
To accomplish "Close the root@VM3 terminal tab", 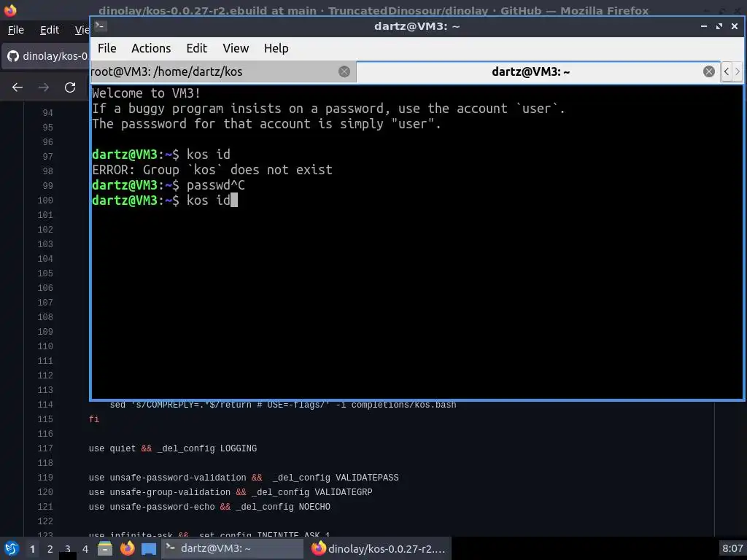I will point(344,71).
